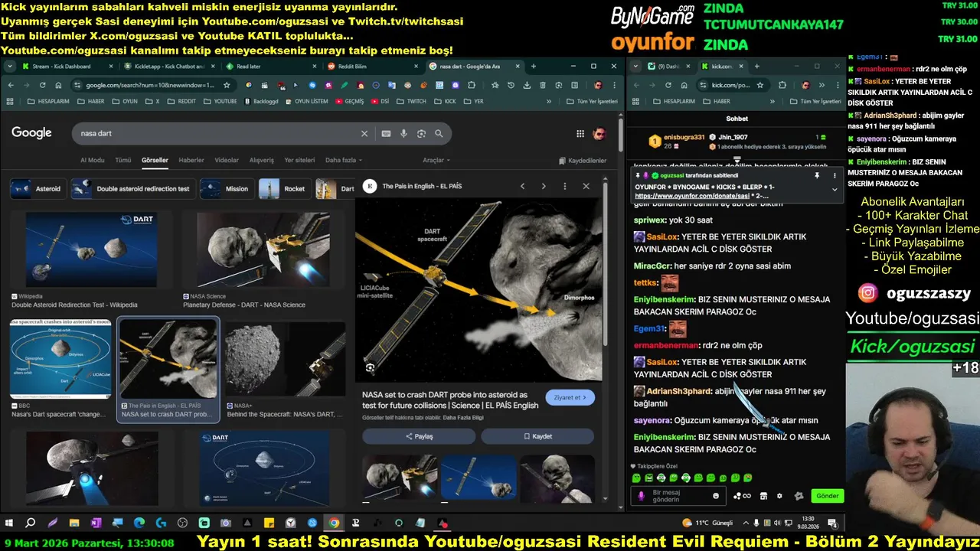Image resolution: width=980 pixels, height=551 pixels.
Task: Reload the kick.com page
Action: pyautogui.click(x=668, y=85)
